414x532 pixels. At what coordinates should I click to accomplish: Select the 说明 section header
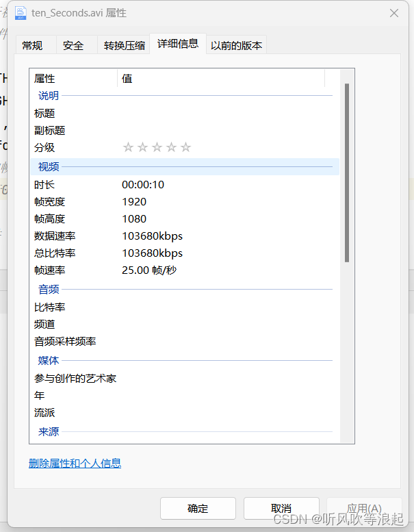coord(185,96)
